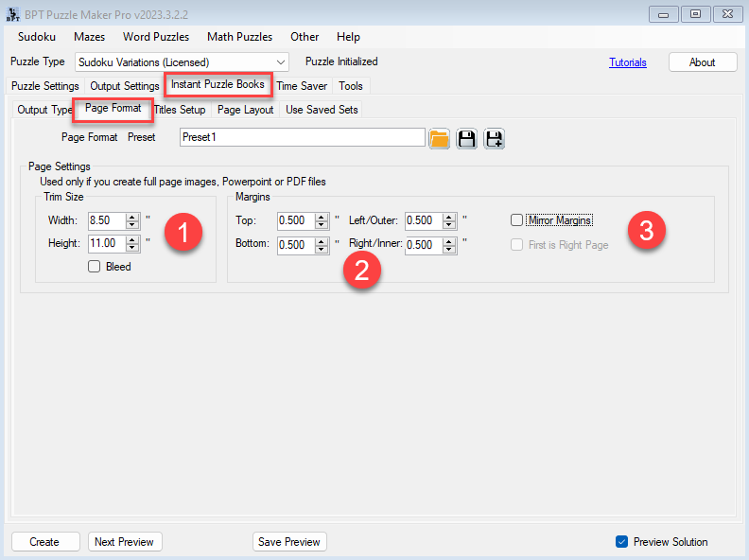The width and height of the screenshot is (749, 560).
Task: Toggle the Mirror Margins checkbox
Action: (x=516, y=220)
